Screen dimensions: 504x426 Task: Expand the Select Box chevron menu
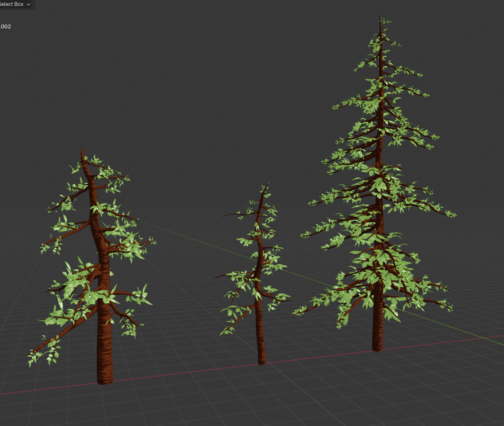(x=28, y=4)
